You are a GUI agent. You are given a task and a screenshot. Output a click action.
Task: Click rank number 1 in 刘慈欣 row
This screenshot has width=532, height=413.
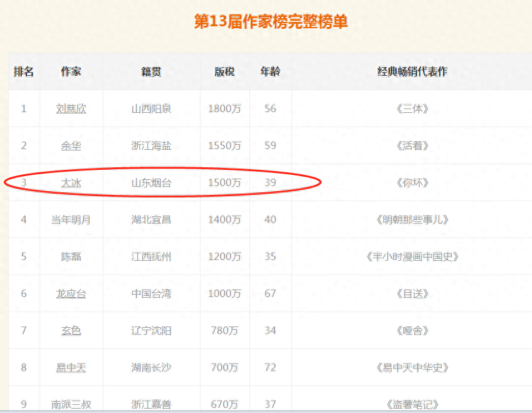[x=24, y=108]
